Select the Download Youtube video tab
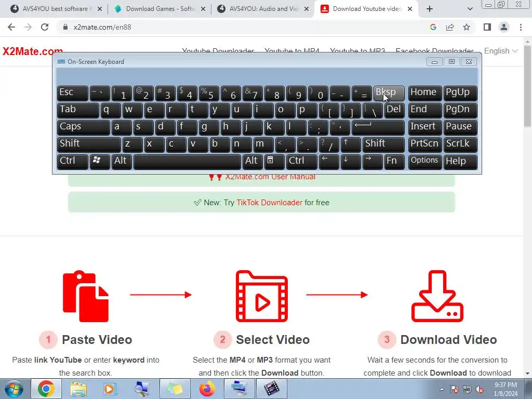The image size is (532, 399). click(x=366, y=9)
